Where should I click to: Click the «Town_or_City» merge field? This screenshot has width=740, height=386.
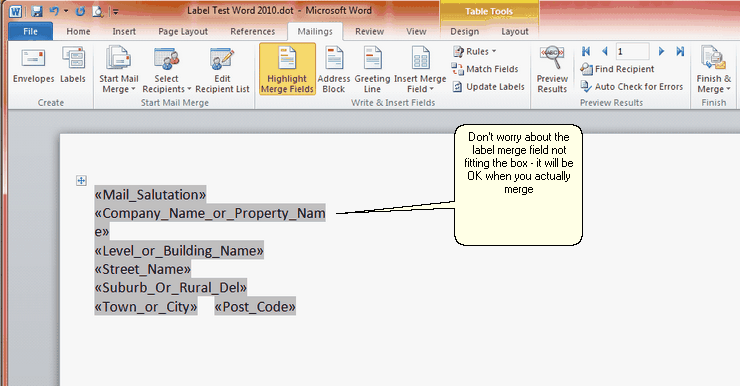click(146, 307)
